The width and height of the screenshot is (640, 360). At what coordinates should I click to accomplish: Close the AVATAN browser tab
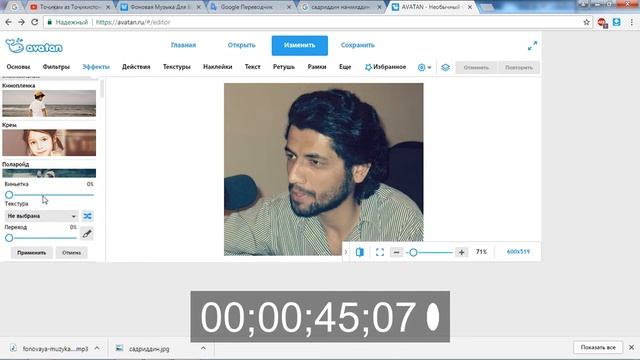(x=469, y=7)
